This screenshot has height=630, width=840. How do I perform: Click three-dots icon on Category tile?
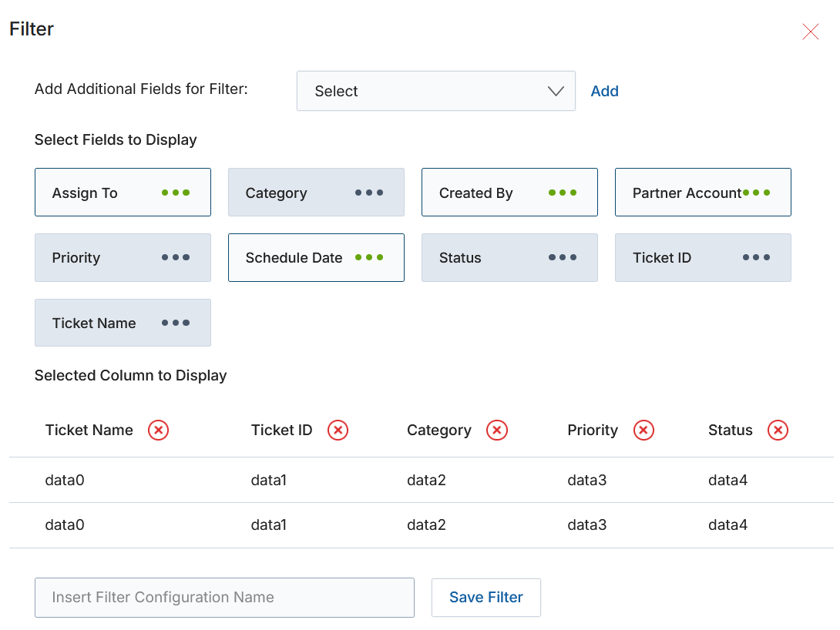(369, 193)
